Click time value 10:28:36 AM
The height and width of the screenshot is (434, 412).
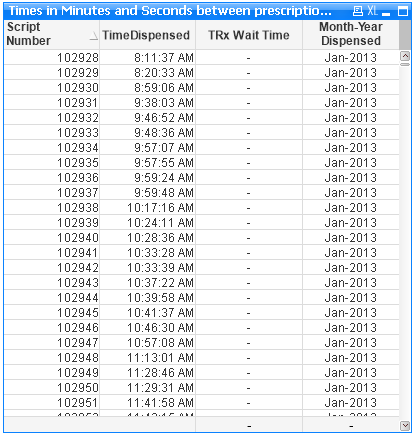[x=161, y=238]
